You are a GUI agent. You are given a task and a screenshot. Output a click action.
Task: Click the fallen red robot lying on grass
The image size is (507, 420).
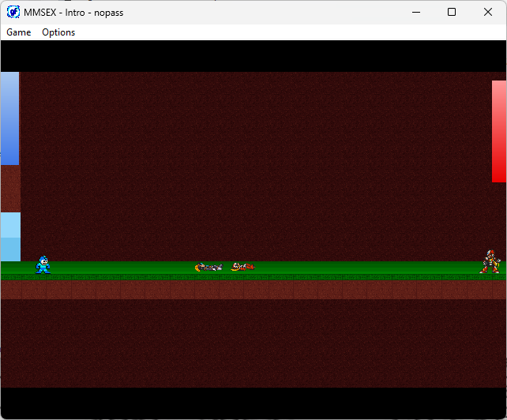tap(242, 267)
